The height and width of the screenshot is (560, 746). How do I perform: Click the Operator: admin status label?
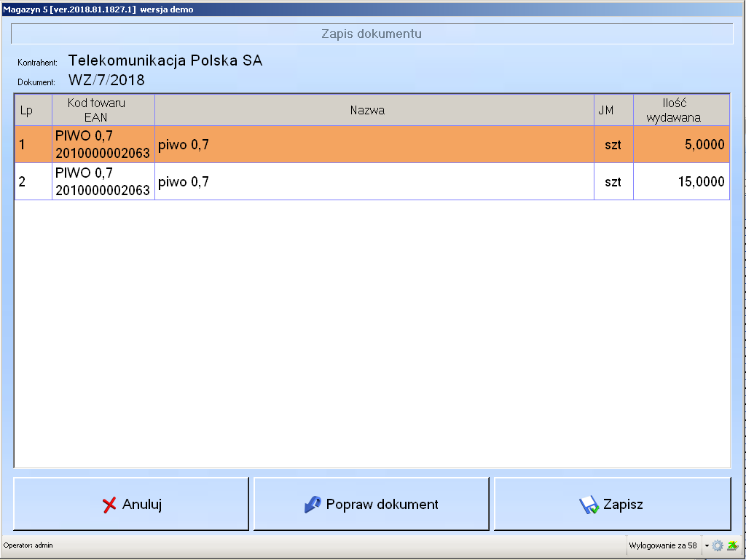click(28, 545)
